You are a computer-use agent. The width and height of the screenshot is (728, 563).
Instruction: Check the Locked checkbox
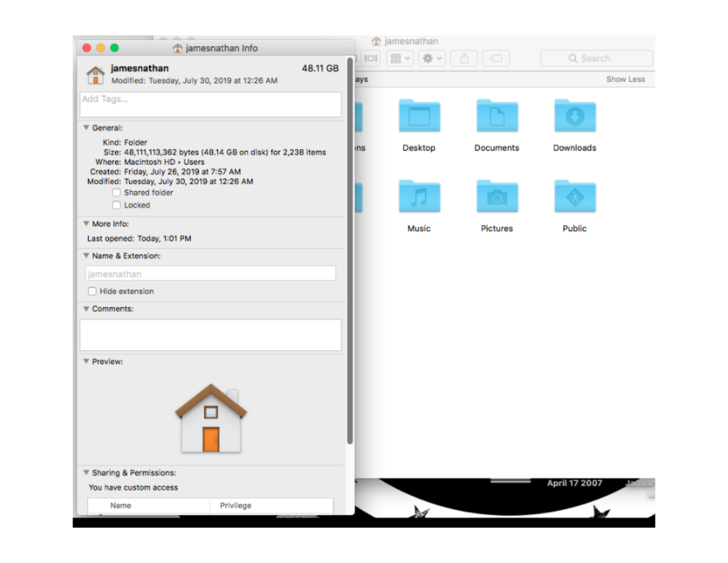click(117, 206)
